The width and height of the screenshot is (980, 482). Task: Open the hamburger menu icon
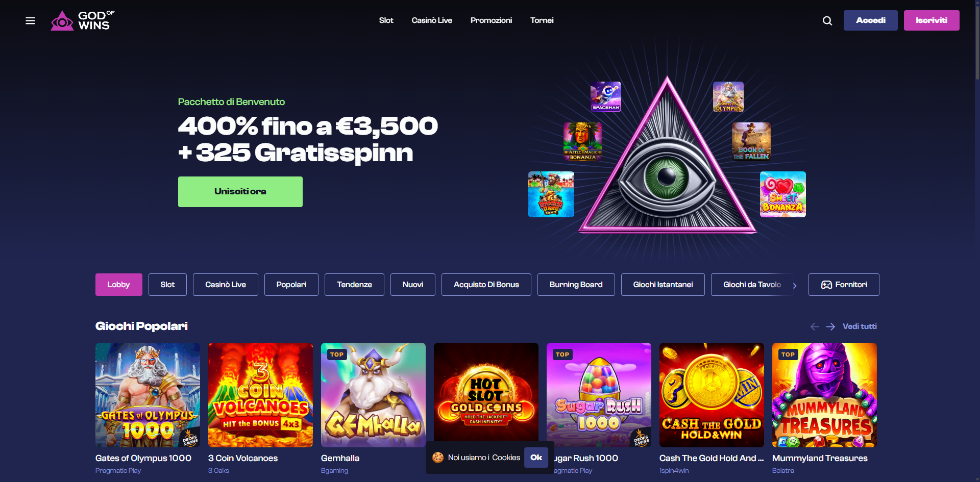[31, 20]
